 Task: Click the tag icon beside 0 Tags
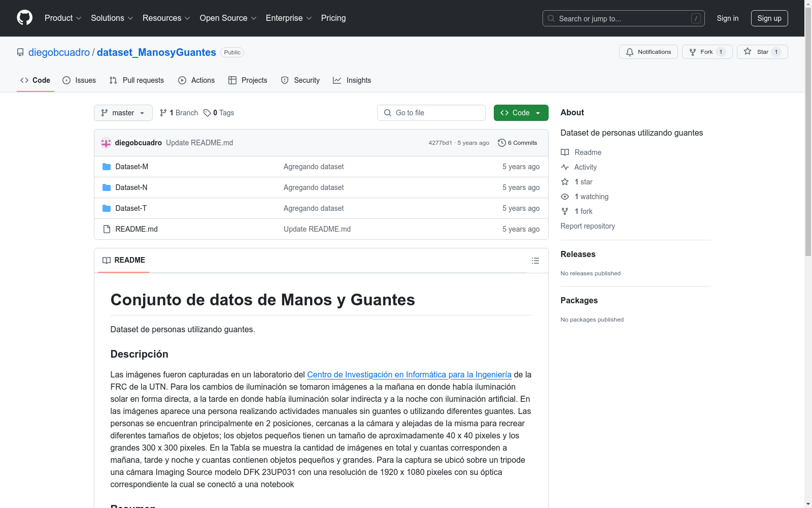coord(207,113)
